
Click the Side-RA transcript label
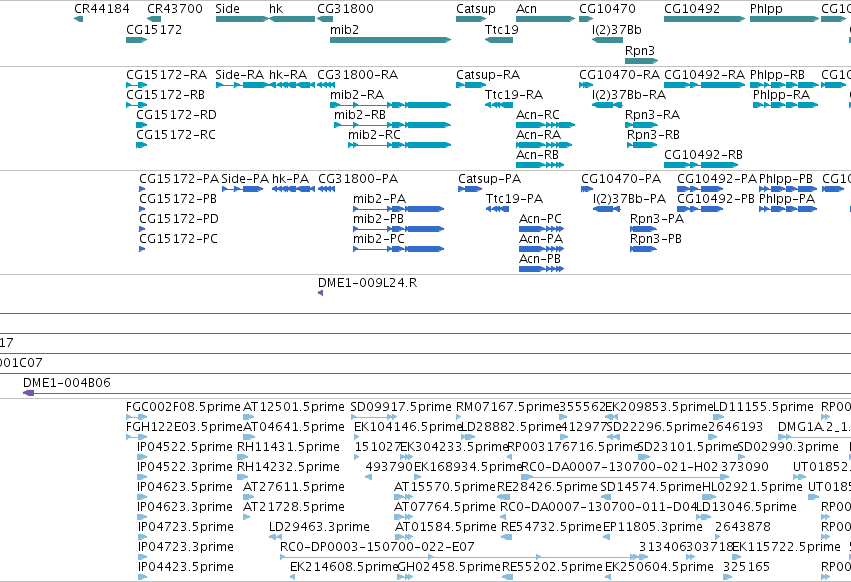pos(239,74)
